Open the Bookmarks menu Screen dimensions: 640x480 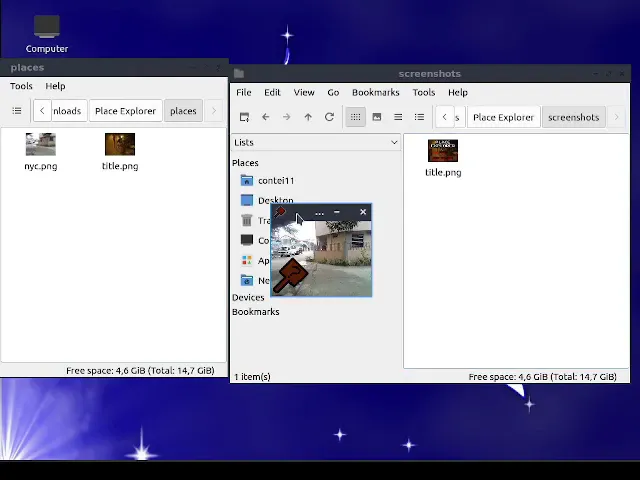(375, 92)
